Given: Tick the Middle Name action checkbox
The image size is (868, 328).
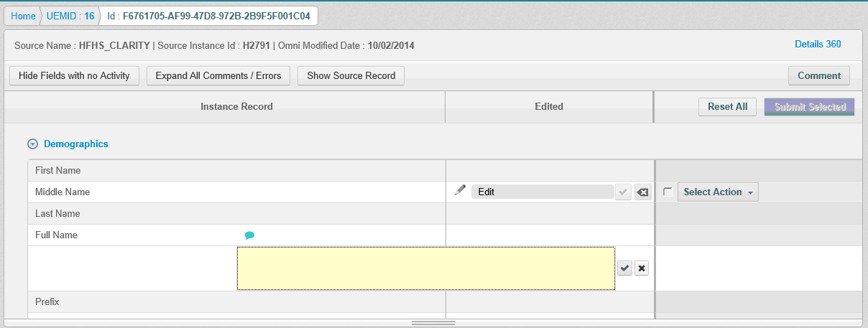Looking at the screenshot, I should coord(668,192).
